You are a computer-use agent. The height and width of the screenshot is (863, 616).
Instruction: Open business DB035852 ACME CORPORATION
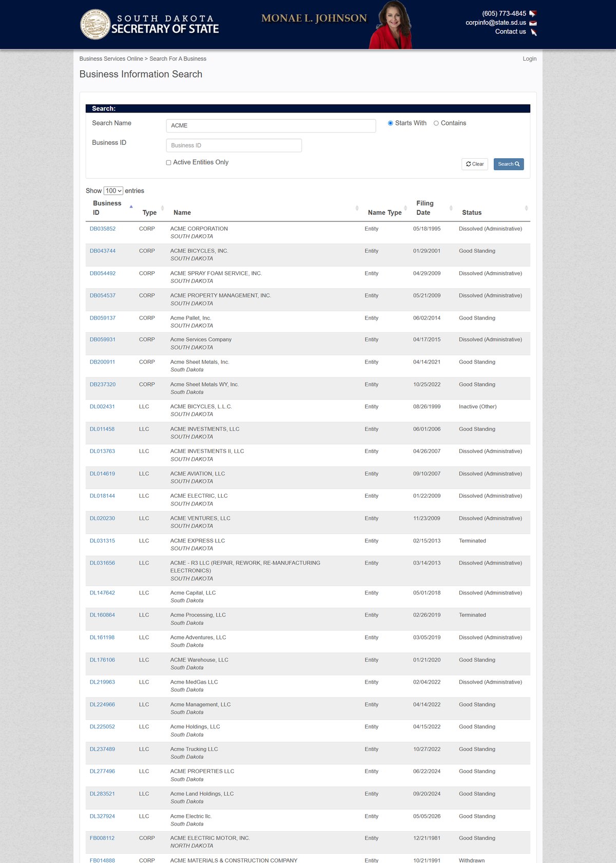[103, 229]
